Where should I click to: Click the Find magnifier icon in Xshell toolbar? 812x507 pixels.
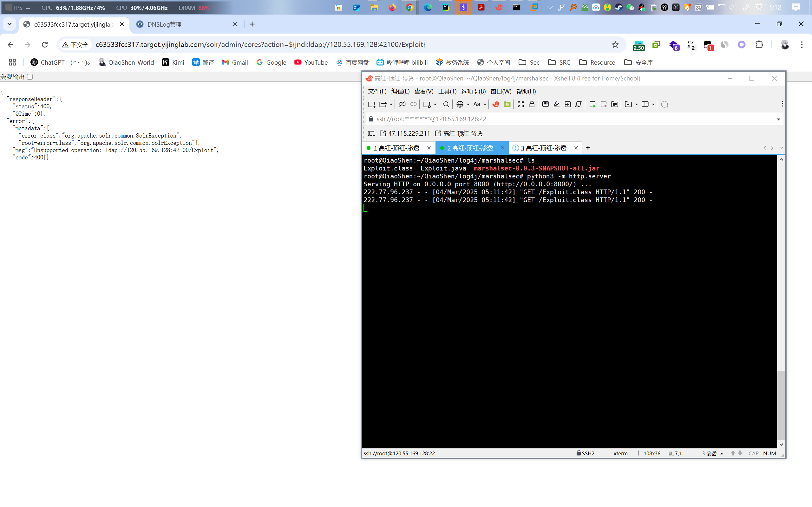(x=446, y=104)
